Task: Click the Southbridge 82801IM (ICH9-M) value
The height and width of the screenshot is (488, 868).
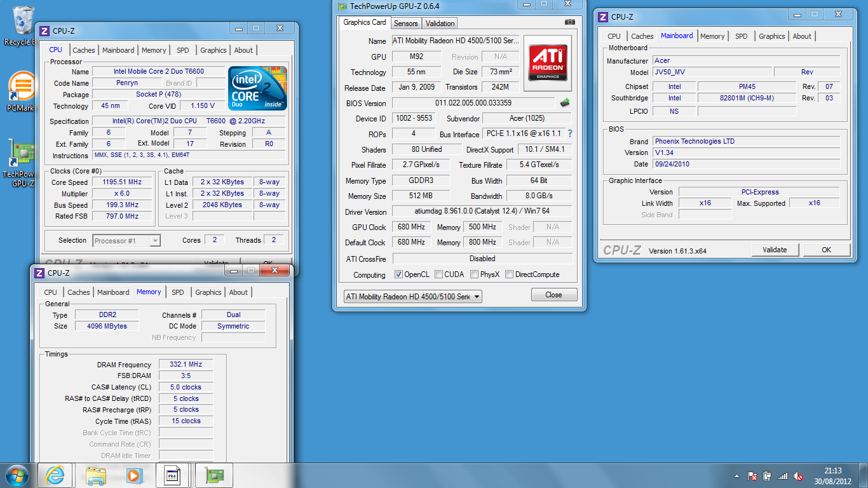Action: pyautogui.click(x=747, y=98)
